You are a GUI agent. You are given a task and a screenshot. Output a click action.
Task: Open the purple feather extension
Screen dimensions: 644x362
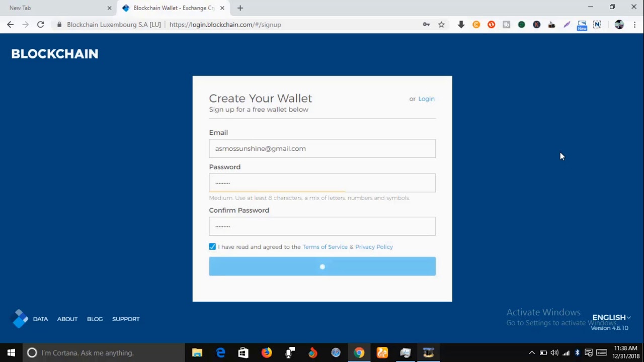[567, 24]
